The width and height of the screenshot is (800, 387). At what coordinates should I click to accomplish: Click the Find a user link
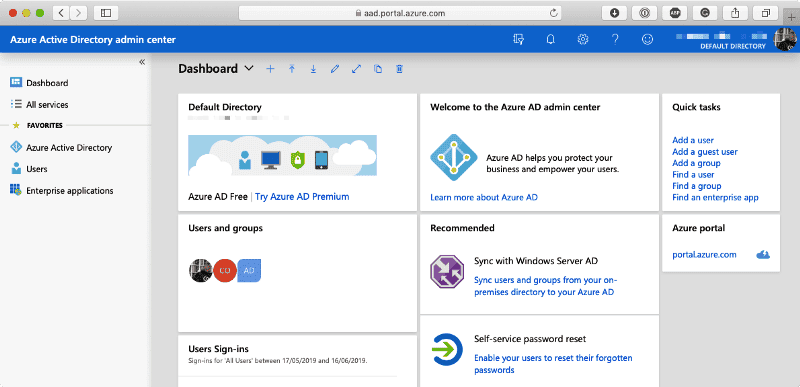click(693, 174)
